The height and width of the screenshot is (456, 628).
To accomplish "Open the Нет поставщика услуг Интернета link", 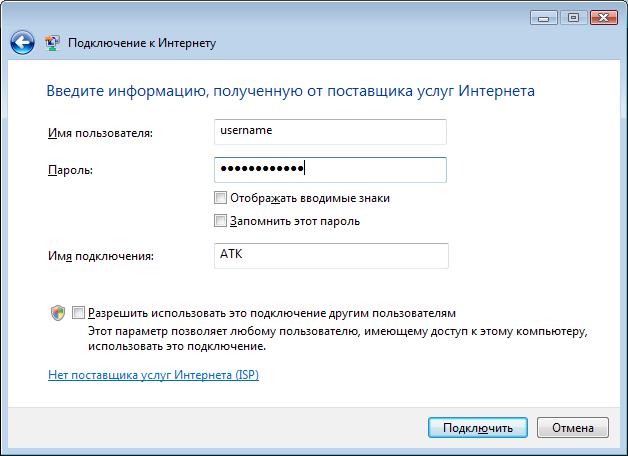I will (x=153, y=375).
